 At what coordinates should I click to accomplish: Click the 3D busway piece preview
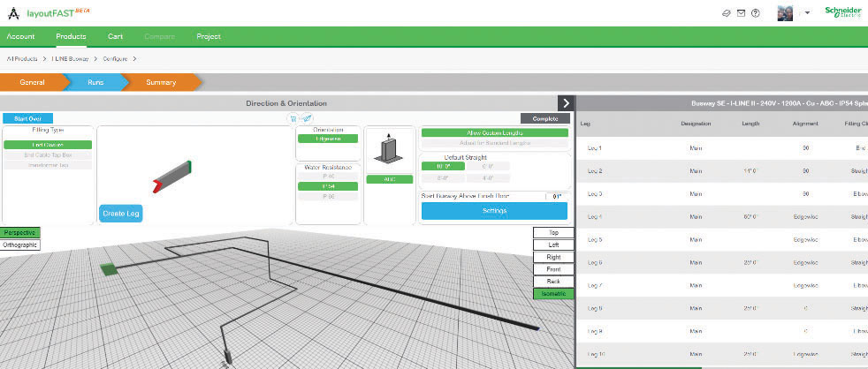tap(171, 176)
